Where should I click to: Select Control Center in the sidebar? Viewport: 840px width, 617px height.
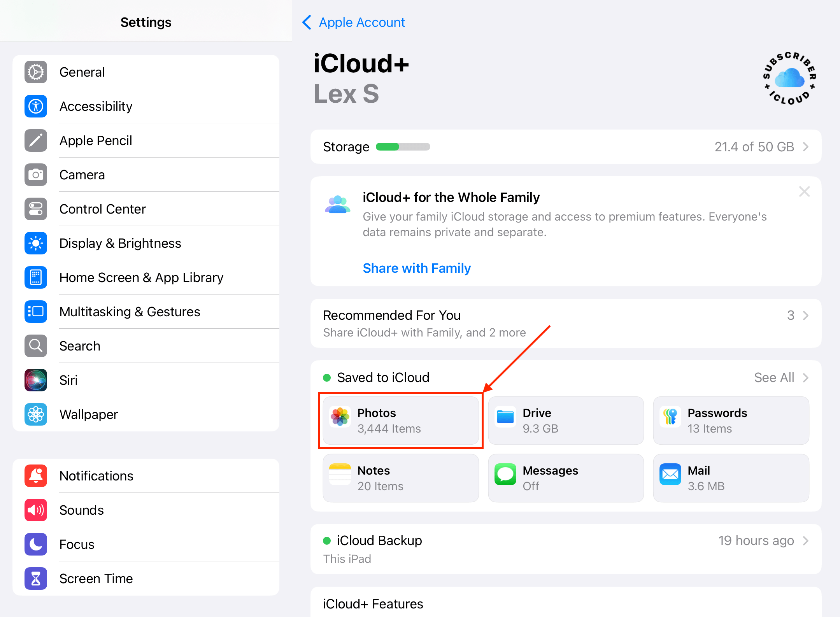146,209
